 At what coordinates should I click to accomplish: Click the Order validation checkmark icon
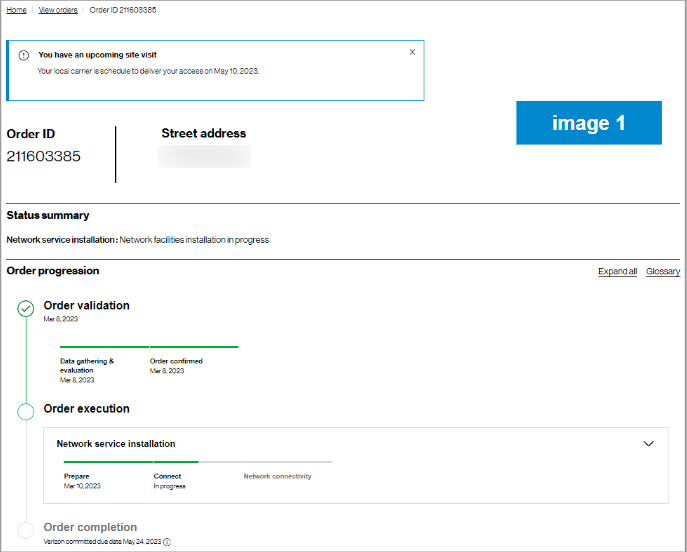click(26, 309)
